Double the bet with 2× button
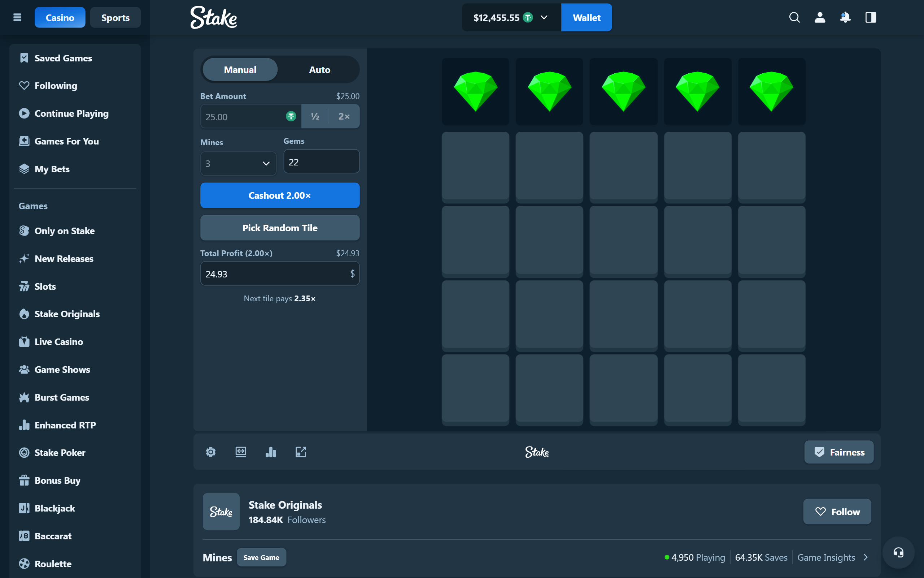This screenshot has height=578, width=924. point(344,116)
